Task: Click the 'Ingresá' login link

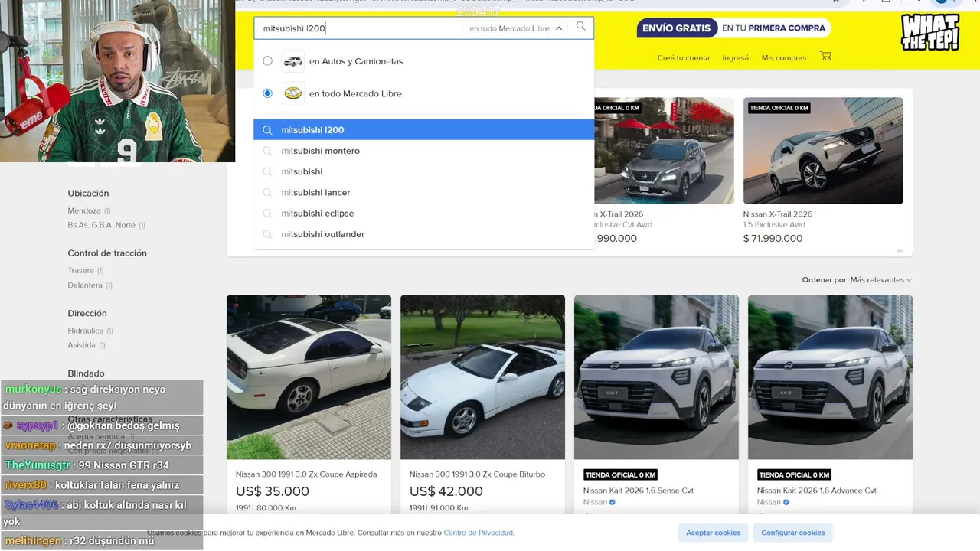Action: (x=735, y=58)
